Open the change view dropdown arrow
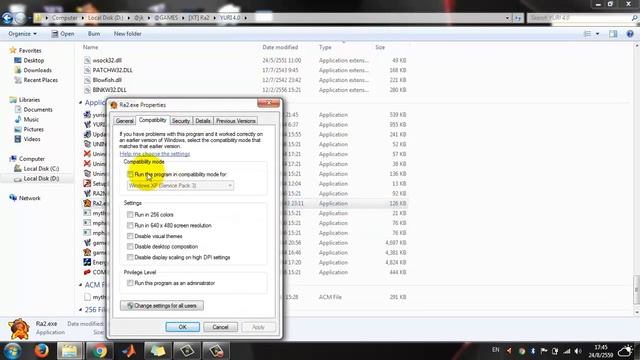 (598, 34)
